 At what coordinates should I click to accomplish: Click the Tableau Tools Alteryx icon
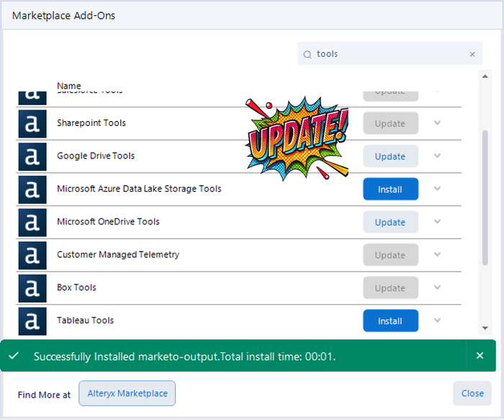click(32, 321)
